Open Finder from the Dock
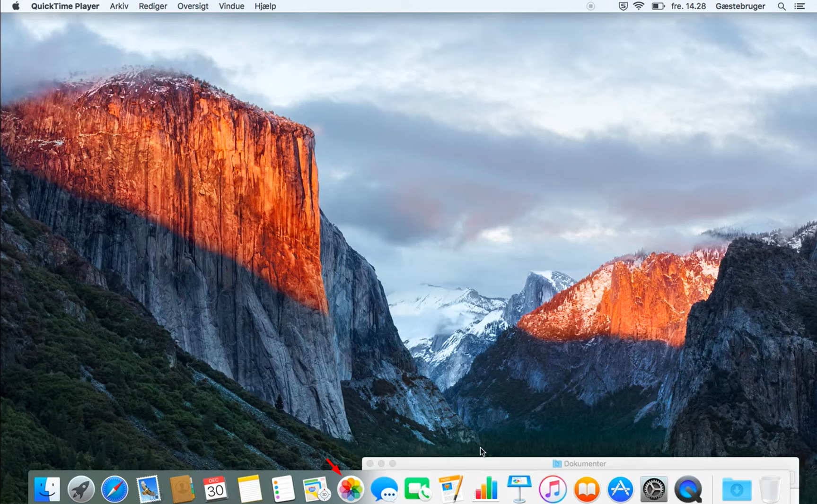This screenshot has width=817, height=504. 47,489
